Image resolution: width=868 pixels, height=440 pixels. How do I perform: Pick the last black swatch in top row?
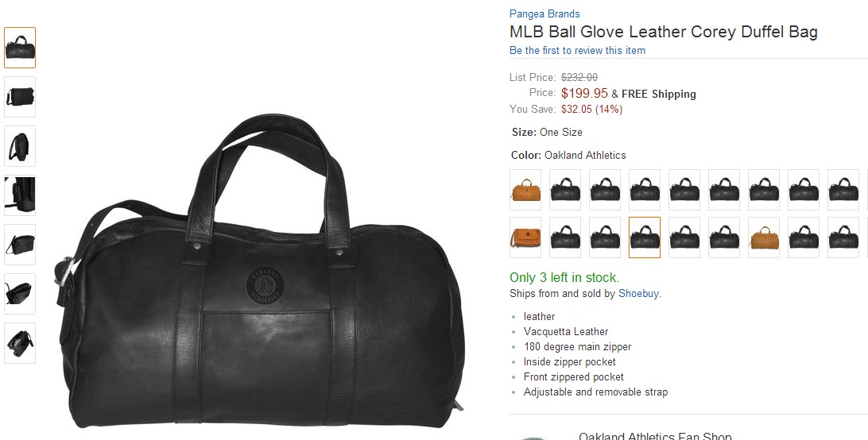pyautogui.click(x=843, y=190)
